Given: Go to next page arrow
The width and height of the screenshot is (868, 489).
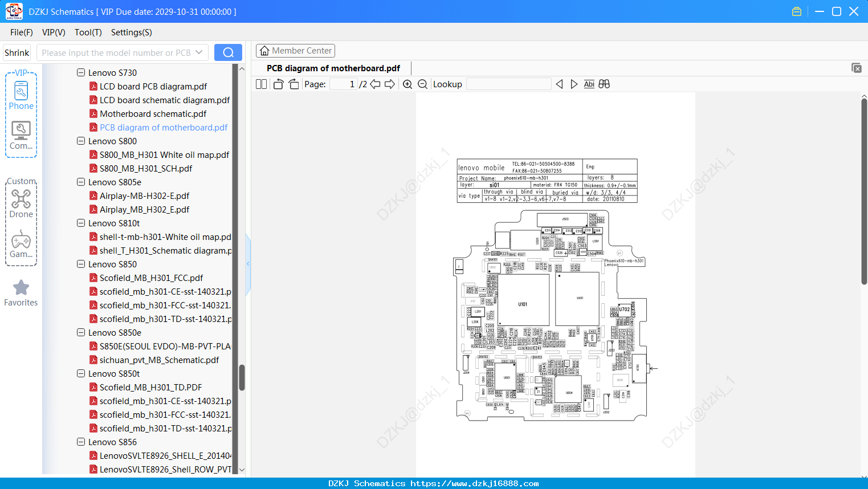Looking at the screenshot, I should [x=390, y=84].
